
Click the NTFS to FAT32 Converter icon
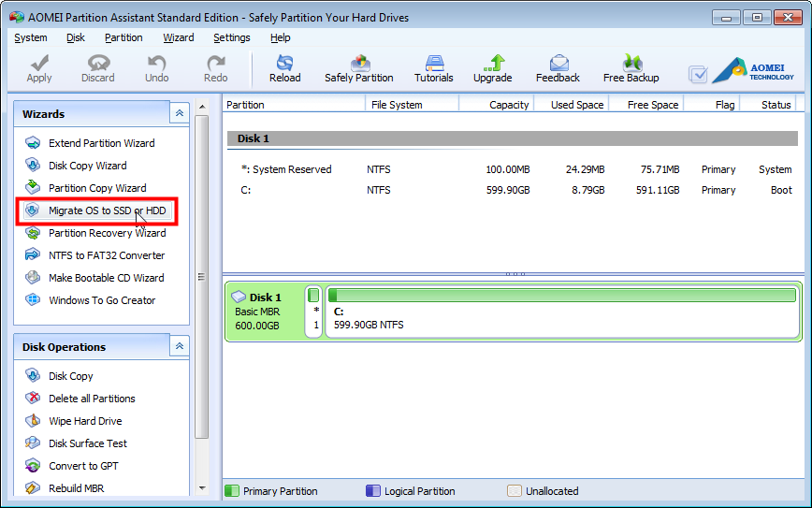tap(33, 254)
